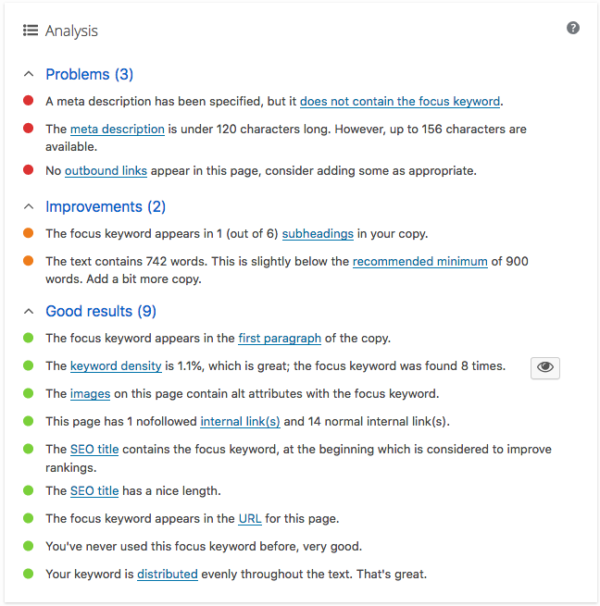This screenshot has height=606, width=600.
Task: Click the red bullet beside outbound links problem
Action: (28, 171)
